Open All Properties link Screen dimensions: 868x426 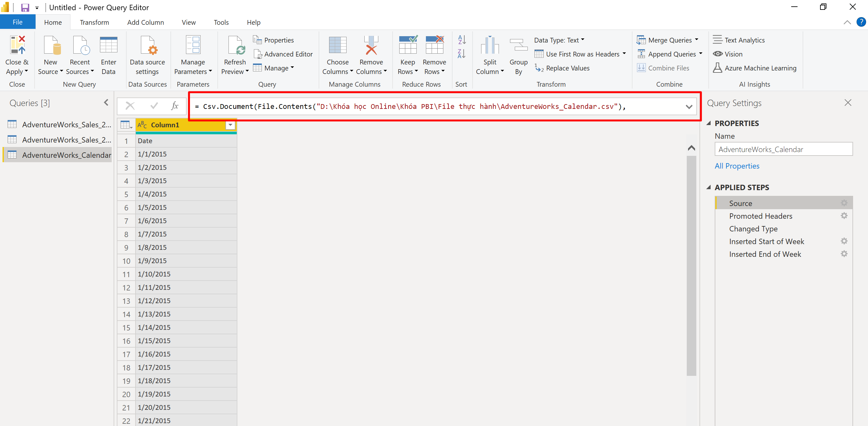click(x=737, y=166)
